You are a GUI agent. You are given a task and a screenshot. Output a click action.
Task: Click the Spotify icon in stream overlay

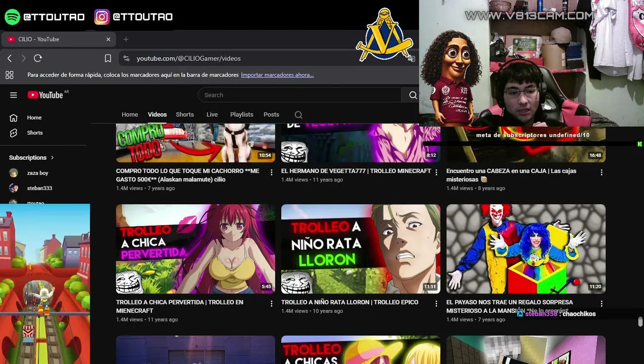[x=12, y=17]
